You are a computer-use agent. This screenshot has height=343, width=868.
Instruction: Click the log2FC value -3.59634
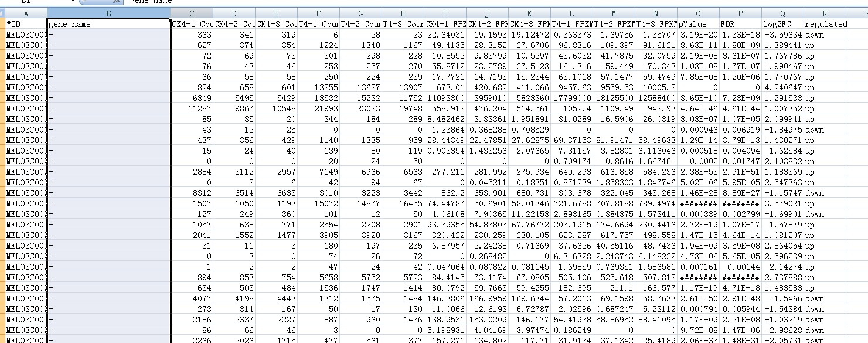(782, 35)
